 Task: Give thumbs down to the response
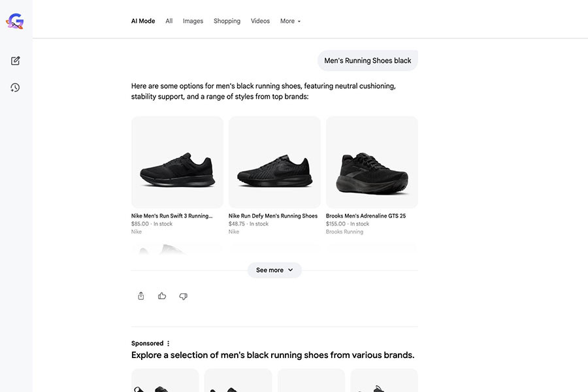[x=183, y=297]
